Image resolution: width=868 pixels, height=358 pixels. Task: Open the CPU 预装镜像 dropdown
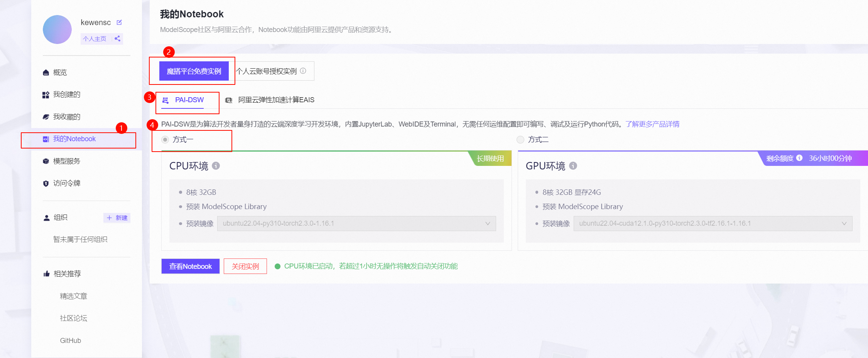(356, 224)
